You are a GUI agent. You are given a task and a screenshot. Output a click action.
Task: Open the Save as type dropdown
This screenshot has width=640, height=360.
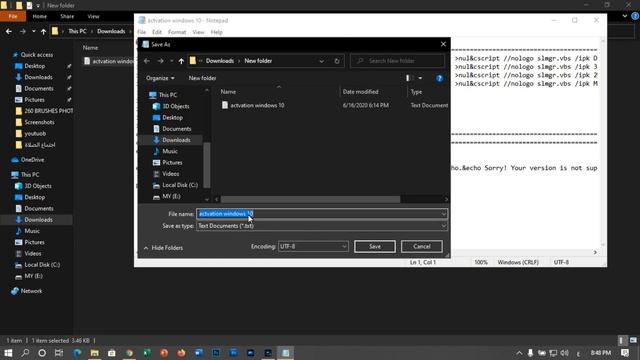pos(322,226)
